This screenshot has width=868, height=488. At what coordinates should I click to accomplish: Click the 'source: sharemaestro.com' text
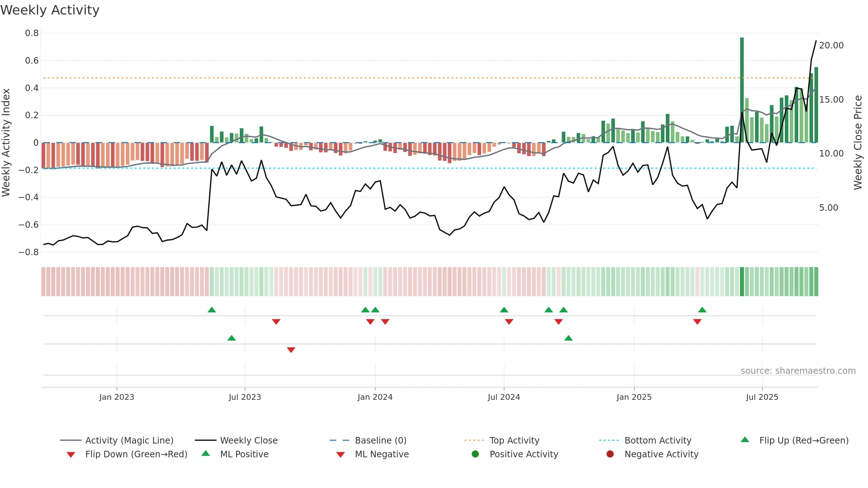[798, 371]
